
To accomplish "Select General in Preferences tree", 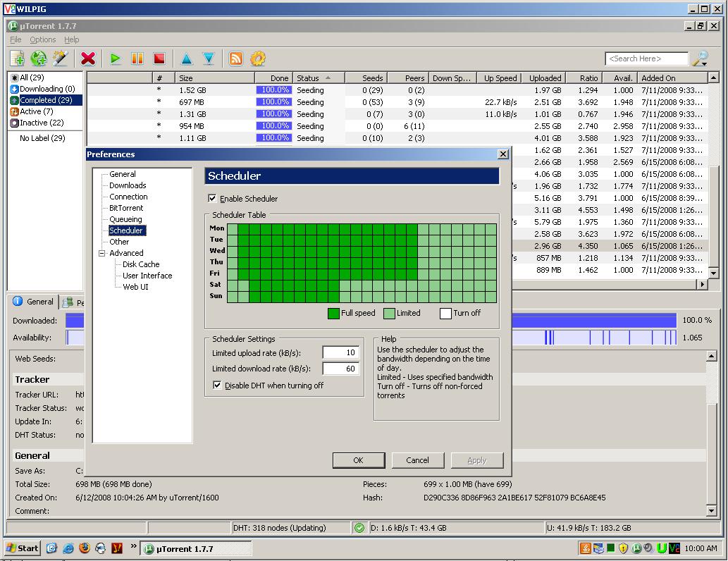I will tap(123, 174).
